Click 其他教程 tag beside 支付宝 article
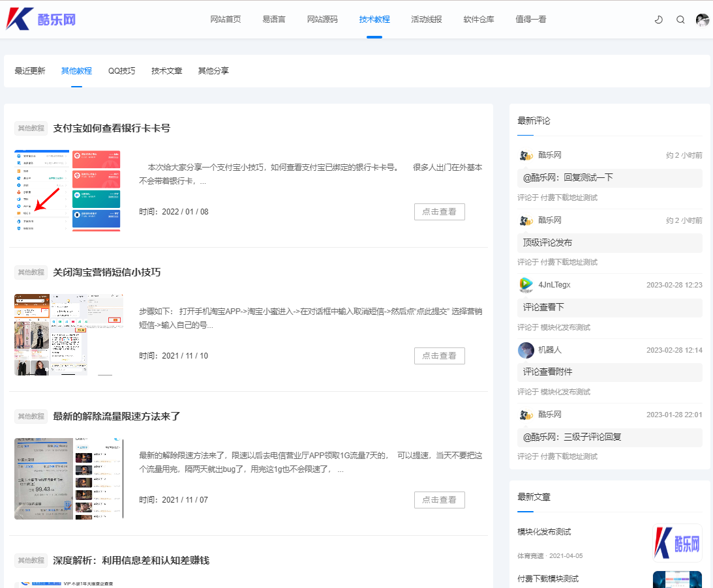The width and height of the screenshot is (713, 588). (31, 128)
